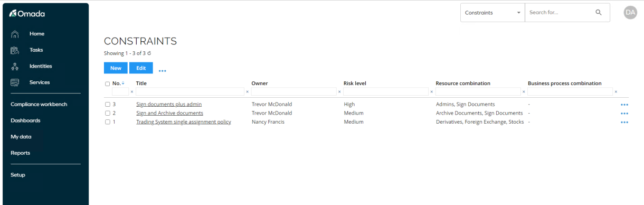Check the box for constraint number 3
This screenshot has width=644, height=205.
click(x=108, y=105)
